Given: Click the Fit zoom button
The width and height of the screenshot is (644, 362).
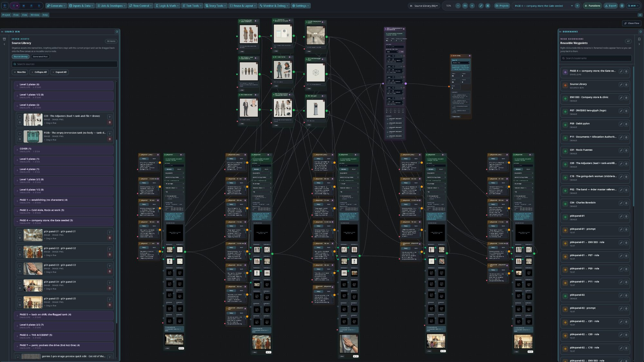Looking at the screenshot, I should pos(465,6).
